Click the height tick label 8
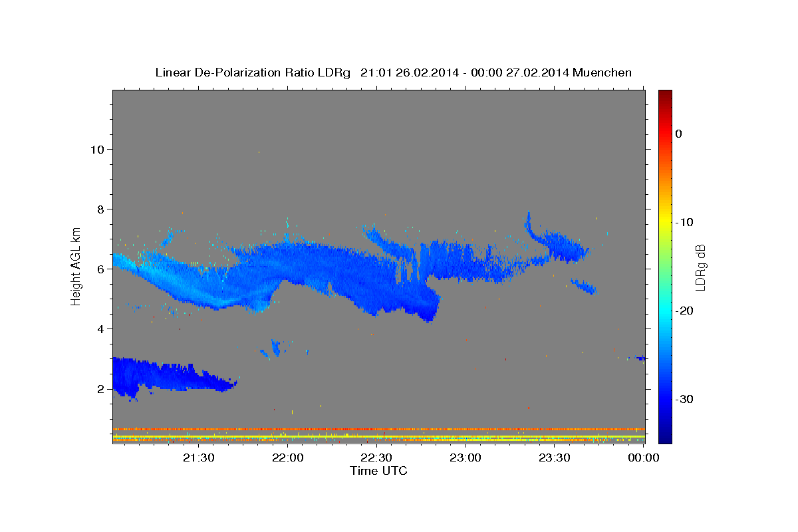Screen dimensions: 798x532 (101, 209)
